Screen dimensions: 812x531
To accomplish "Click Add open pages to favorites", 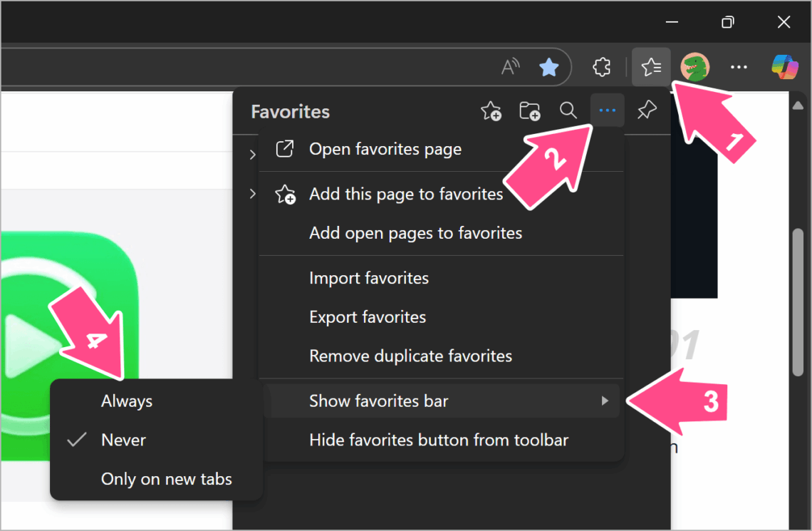I will pos(415,232).
